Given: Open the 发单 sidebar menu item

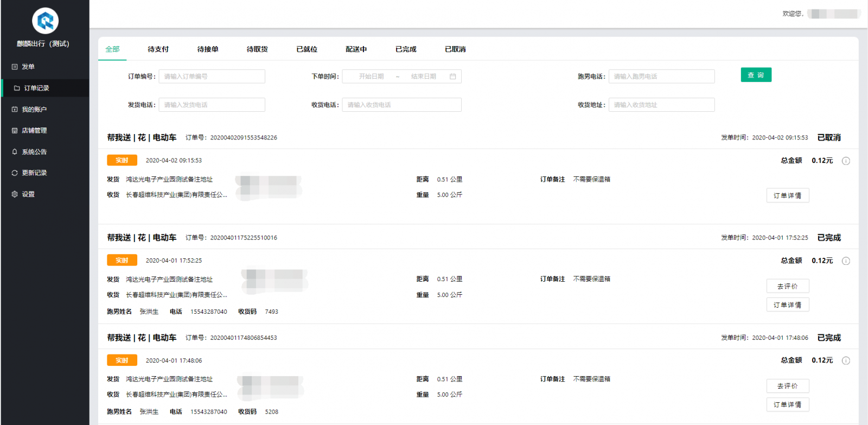Looking at the screenshot, I should 28,67.
